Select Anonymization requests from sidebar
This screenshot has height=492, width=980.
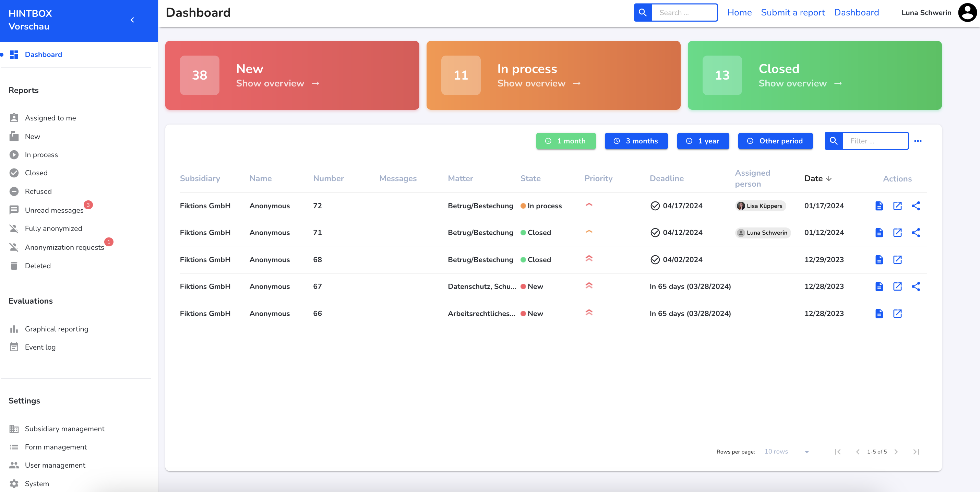pyautogui.click(x=64, y=246)
